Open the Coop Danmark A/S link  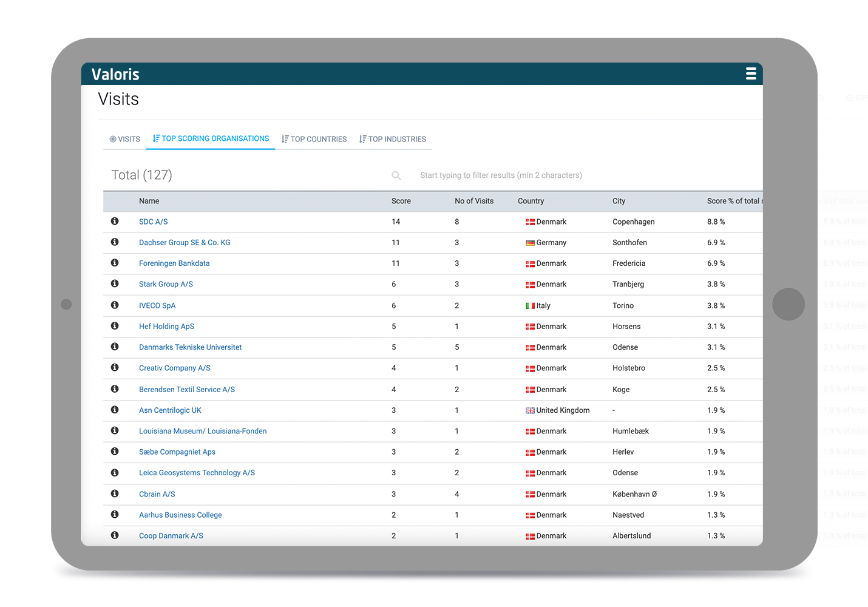coord(171,535)
